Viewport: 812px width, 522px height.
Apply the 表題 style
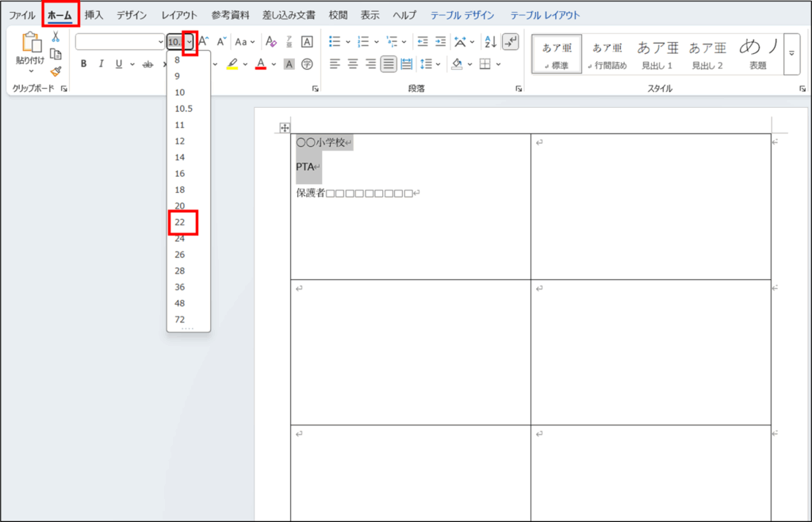757,54
